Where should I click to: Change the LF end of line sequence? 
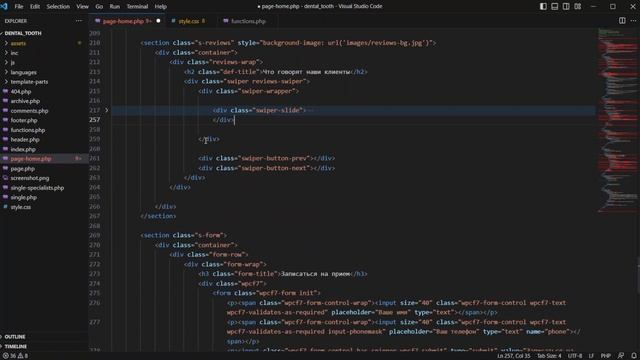coord(591,356)
